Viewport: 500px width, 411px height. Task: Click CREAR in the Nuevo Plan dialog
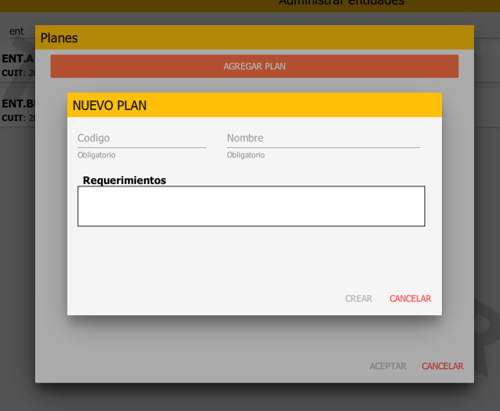point(359,298)
